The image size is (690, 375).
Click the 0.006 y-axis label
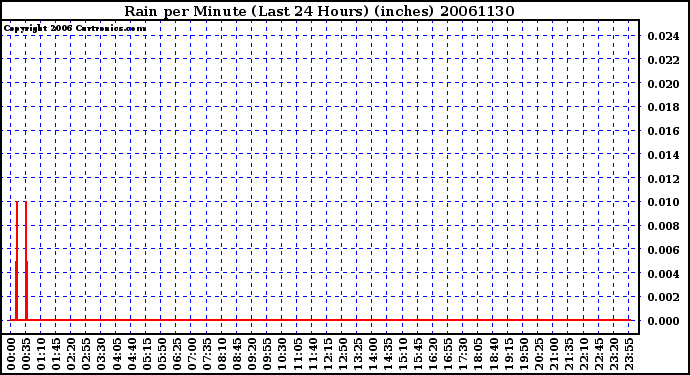point(663,250)
